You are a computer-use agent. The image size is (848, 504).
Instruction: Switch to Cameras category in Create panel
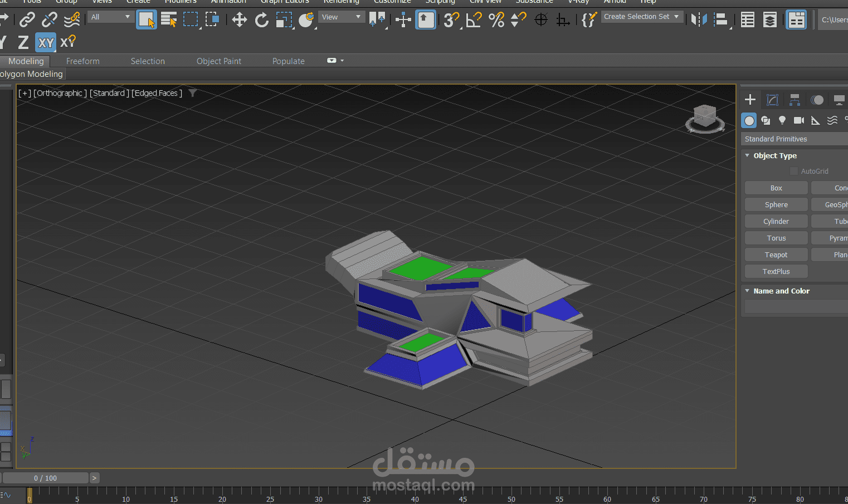point(798,120)
